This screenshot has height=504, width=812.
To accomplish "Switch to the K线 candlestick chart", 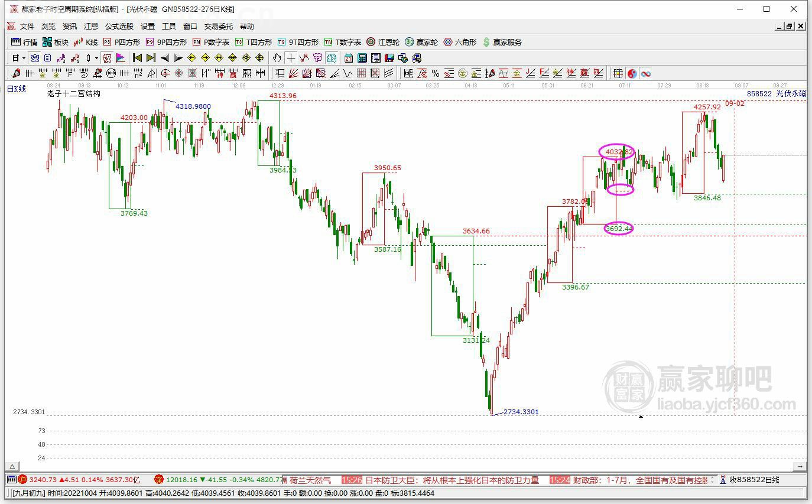I will point(86,42).
